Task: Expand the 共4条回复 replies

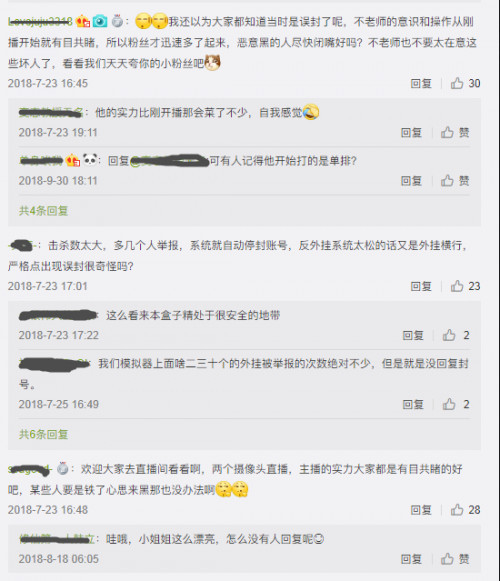Action: point(43,211)
